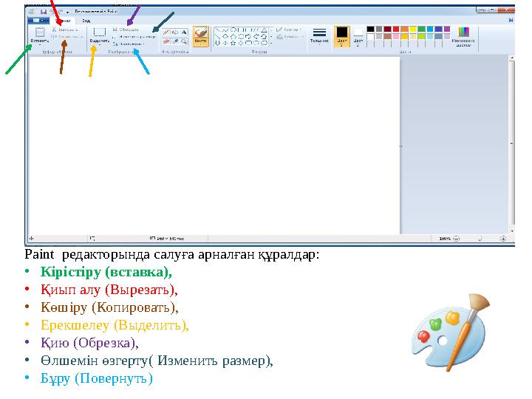
Task: Select the Eraser tool
Action: pos(166,41)
